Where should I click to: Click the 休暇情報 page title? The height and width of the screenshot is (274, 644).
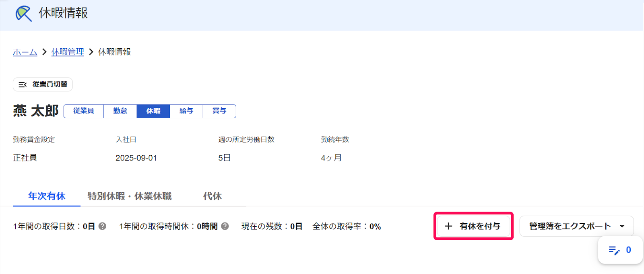[63, 13]
